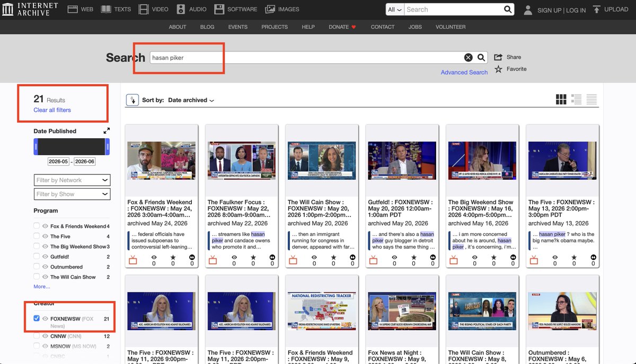Open the VOLUNTEER menu item
Image resolution: width=636 pixels, height=364 pixels.
[450, 27]
